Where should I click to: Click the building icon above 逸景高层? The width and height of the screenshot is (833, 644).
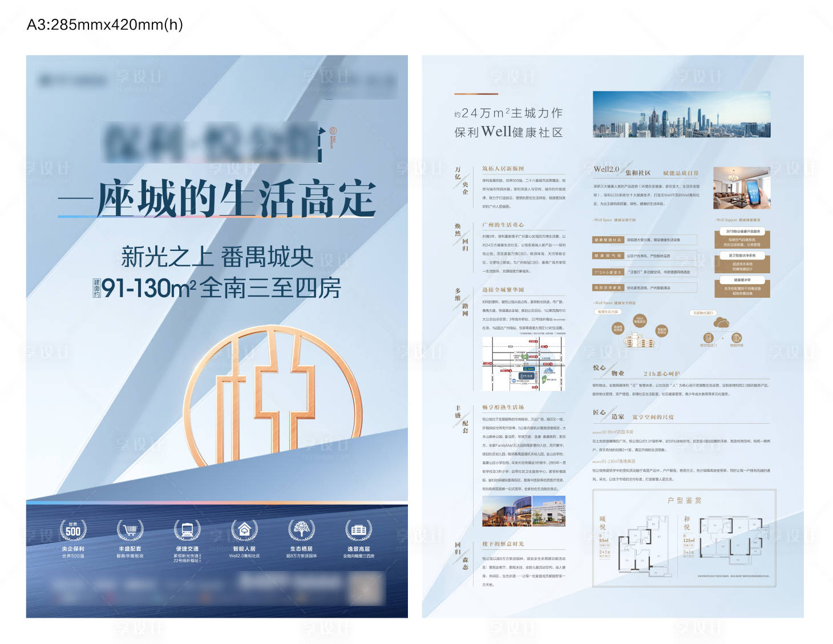[x=358, y=530]
